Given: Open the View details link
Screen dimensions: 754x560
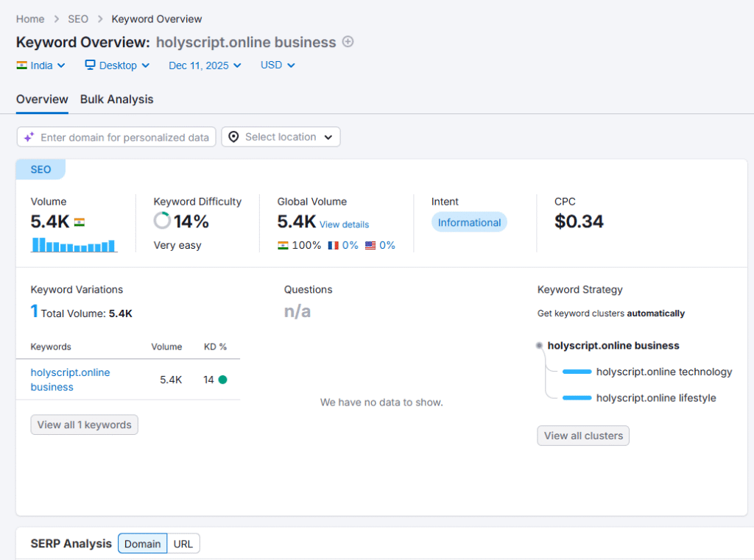Looking at the screenshot, I should tap(344, 224).
